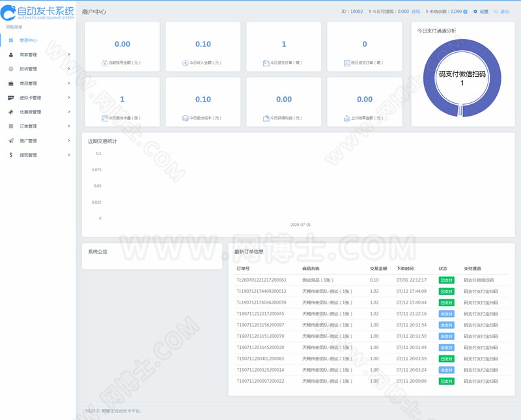This screenshot has height=420, width=521.
Task: Click the 商品管理 shopping bag icon
Action: click(11, 83)
